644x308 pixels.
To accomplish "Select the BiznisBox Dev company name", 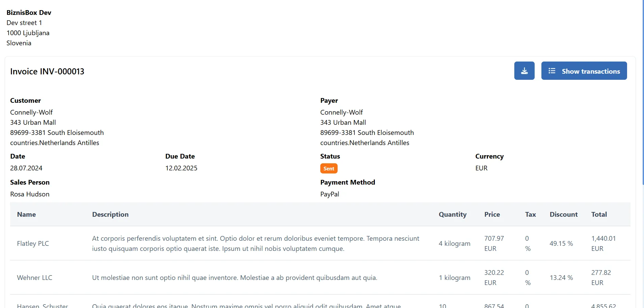I will coord(29,13).
